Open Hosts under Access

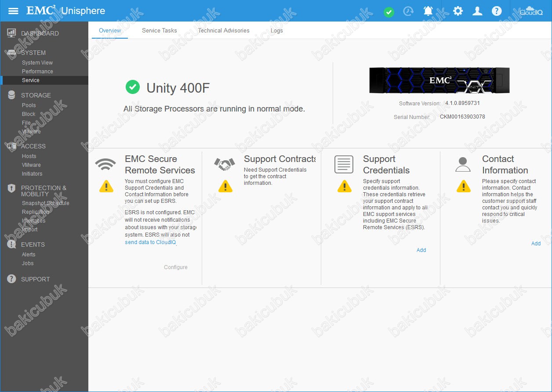(29, 156)
